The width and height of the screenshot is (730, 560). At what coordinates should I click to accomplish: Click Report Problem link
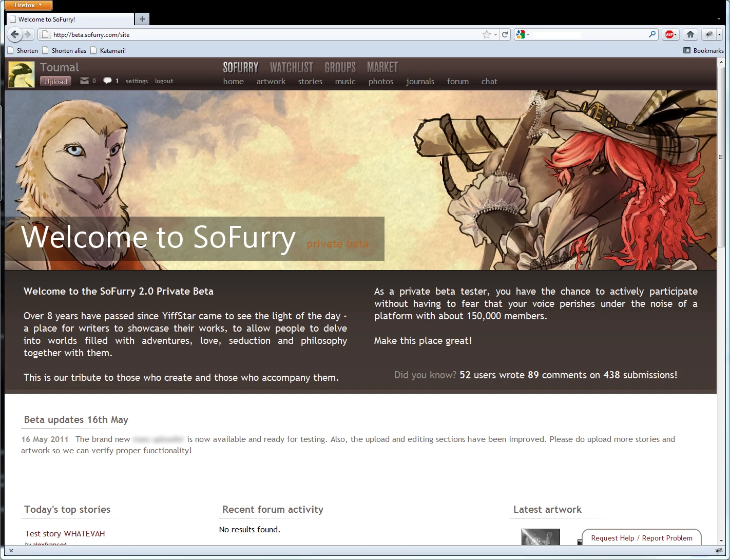(x=667, y=538)
